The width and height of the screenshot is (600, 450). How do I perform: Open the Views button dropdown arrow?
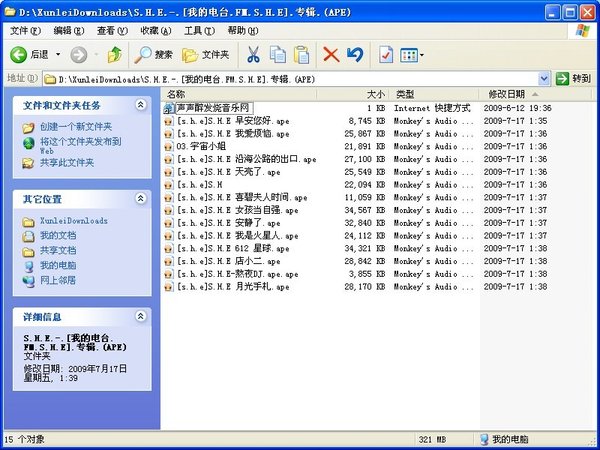pos(422,55)
